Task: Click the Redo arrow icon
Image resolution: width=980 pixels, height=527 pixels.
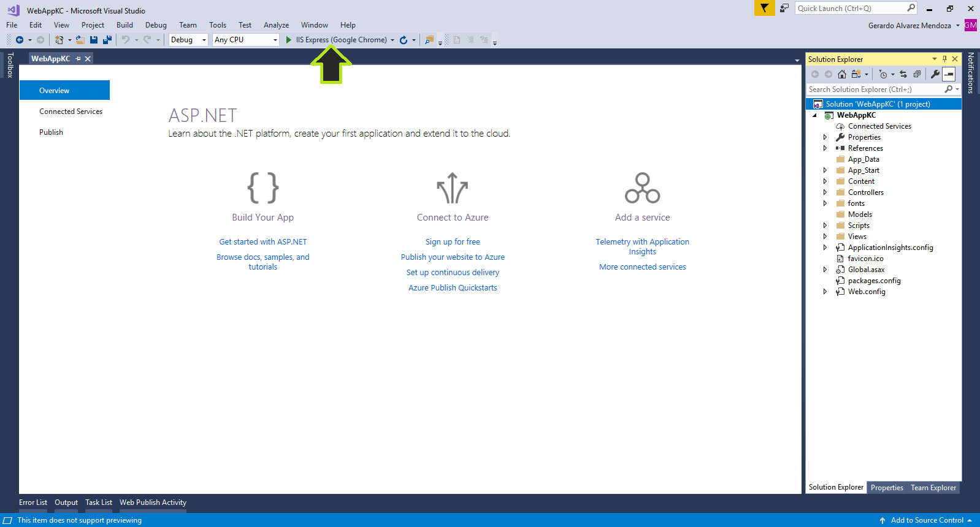Action: (147, 40)
